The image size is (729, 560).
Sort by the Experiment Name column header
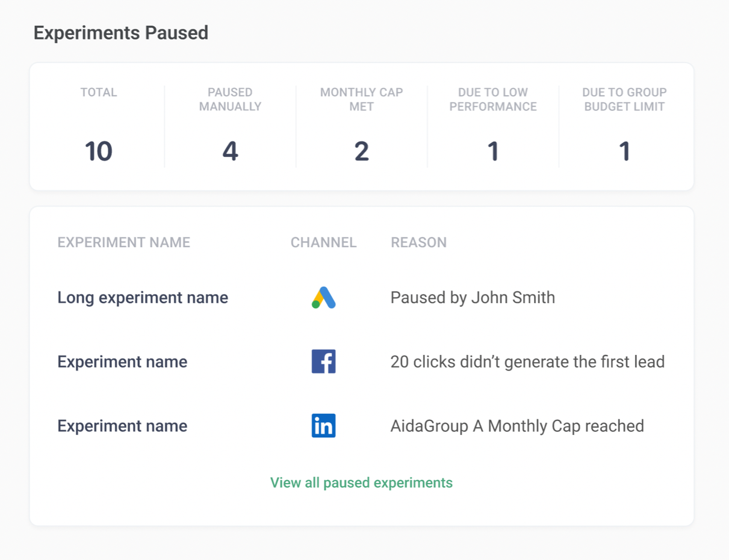123,242
